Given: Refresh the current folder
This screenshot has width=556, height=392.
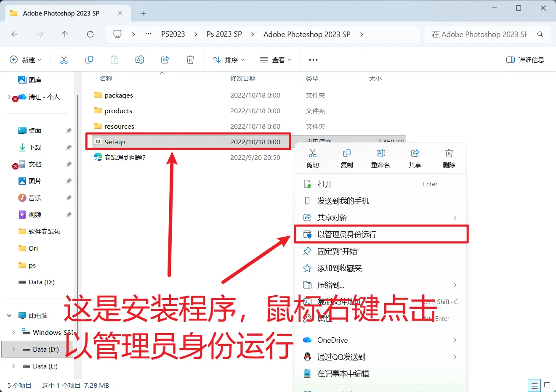Looking at the screenshot, I should click(90, 34).
